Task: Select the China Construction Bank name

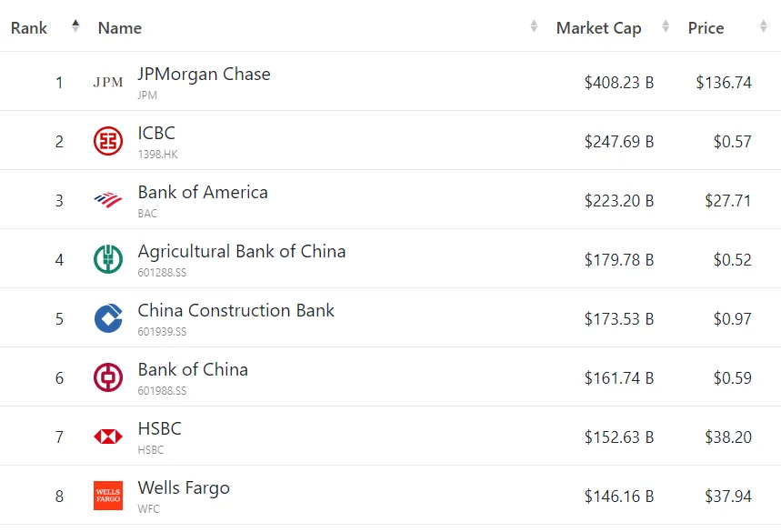Action: point(236,310)
